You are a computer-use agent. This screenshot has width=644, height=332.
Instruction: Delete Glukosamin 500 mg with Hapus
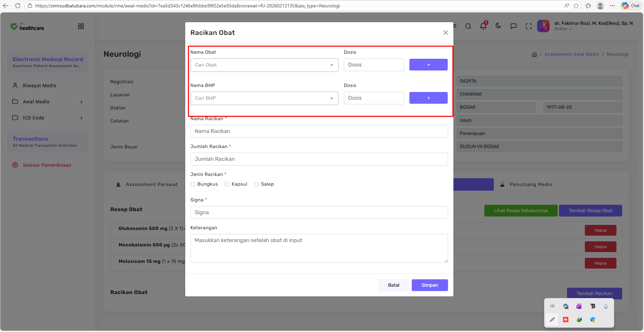(600, 230)
